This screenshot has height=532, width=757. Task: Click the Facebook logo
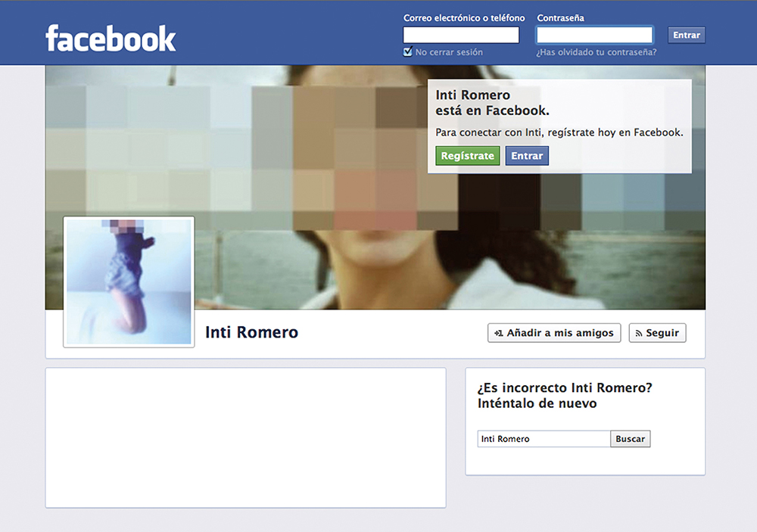[111, 38]
